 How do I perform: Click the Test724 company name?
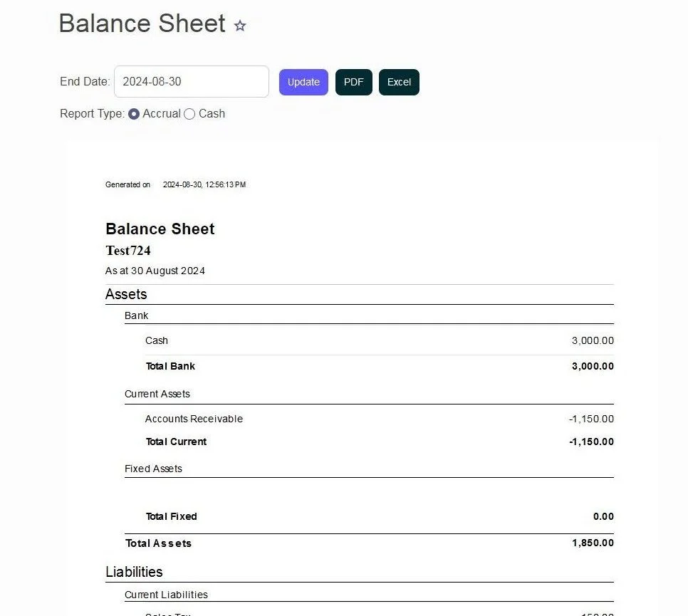[128, 251]
